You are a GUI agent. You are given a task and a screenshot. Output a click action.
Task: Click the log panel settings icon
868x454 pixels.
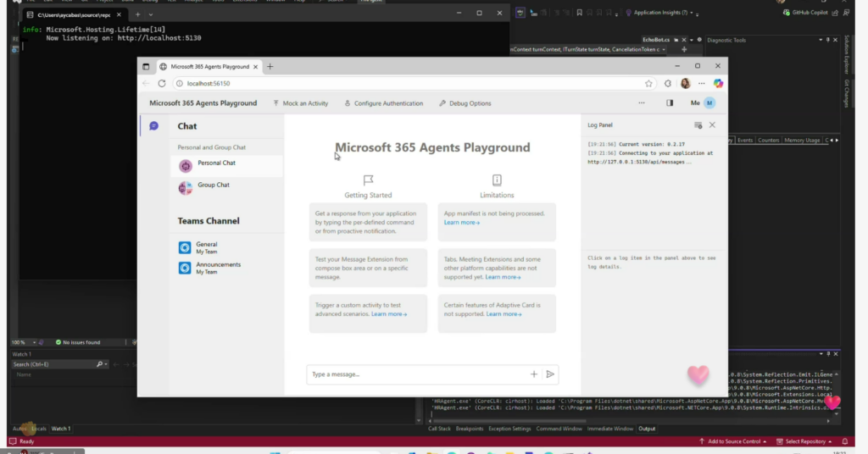tap(698, 125)
